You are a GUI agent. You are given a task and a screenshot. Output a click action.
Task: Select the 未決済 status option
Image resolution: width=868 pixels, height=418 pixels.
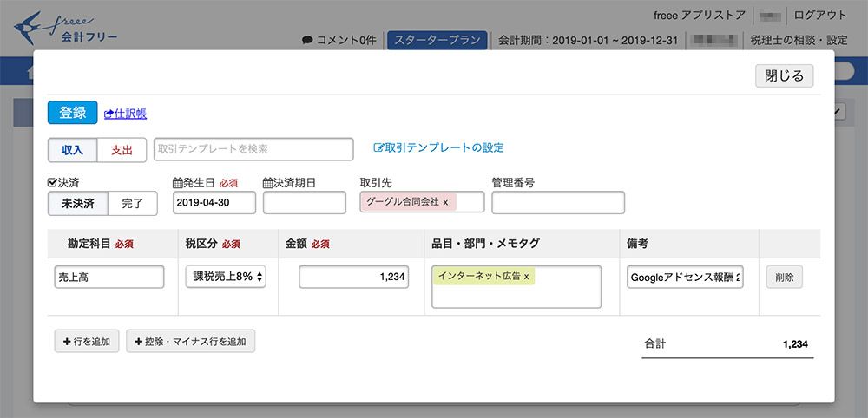tap(77, 204)
